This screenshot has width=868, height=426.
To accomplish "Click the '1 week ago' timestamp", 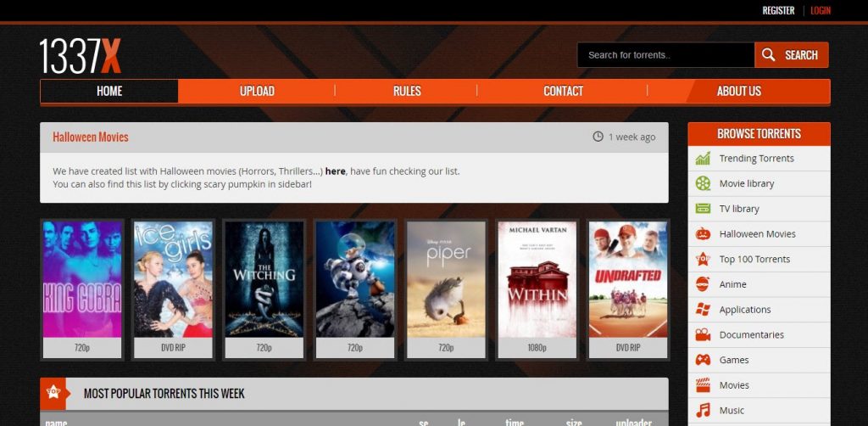I will coord(632,137).
